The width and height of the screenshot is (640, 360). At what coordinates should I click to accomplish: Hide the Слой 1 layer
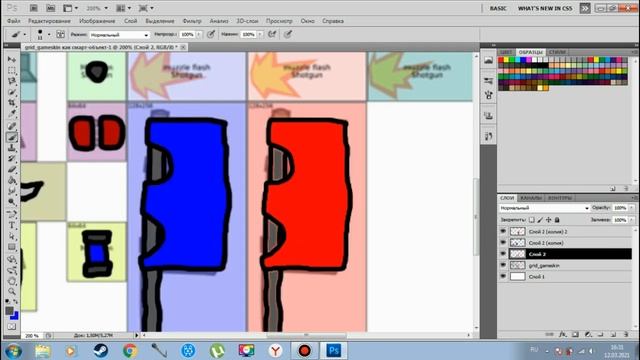pyautogui.click(x=503, y=276)
